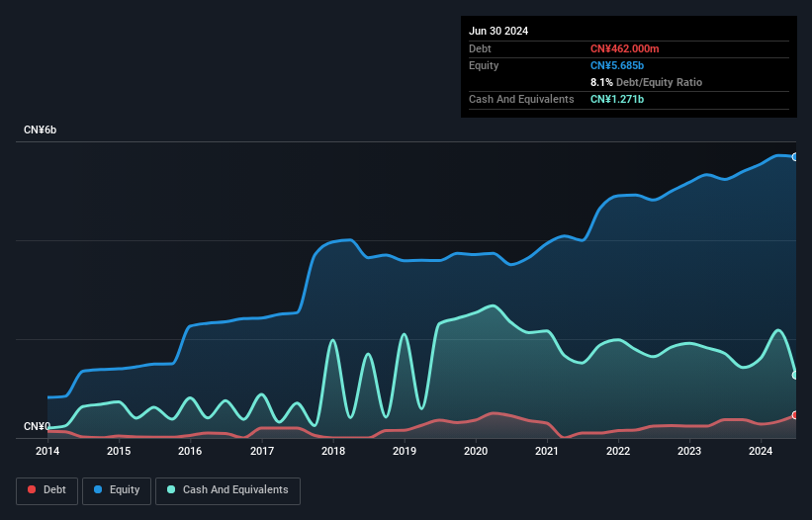Click the 2022 x-axis label
Screen dimensions: 812x520
(x=618, y=451)
